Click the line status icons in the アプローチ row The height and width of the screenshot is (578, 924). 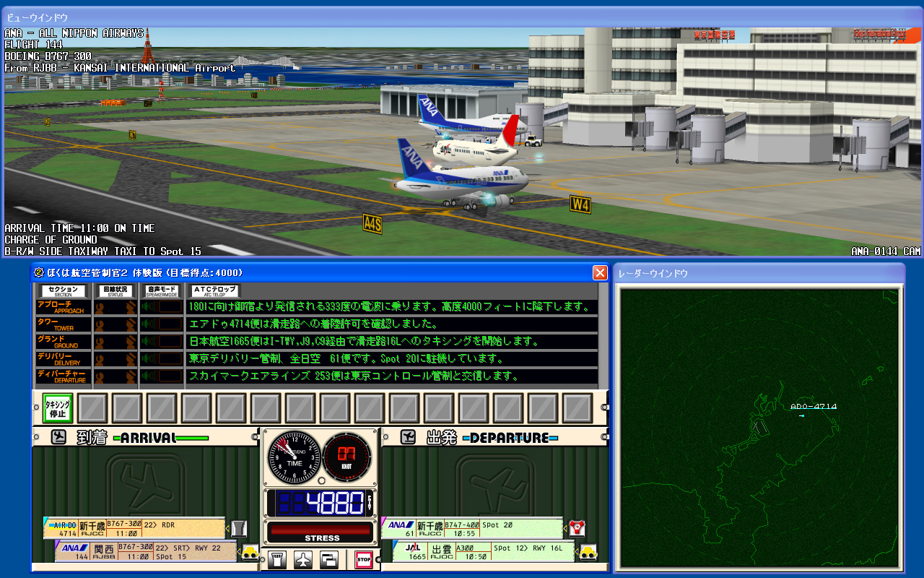click(115, 306)
